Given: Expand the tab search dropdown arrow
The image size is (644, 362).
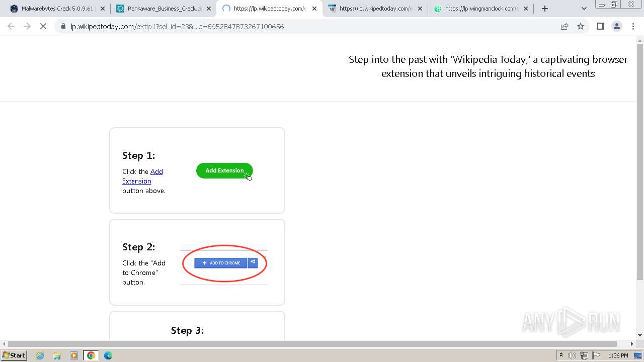Looking at the screenshot, I should (584, 9).
